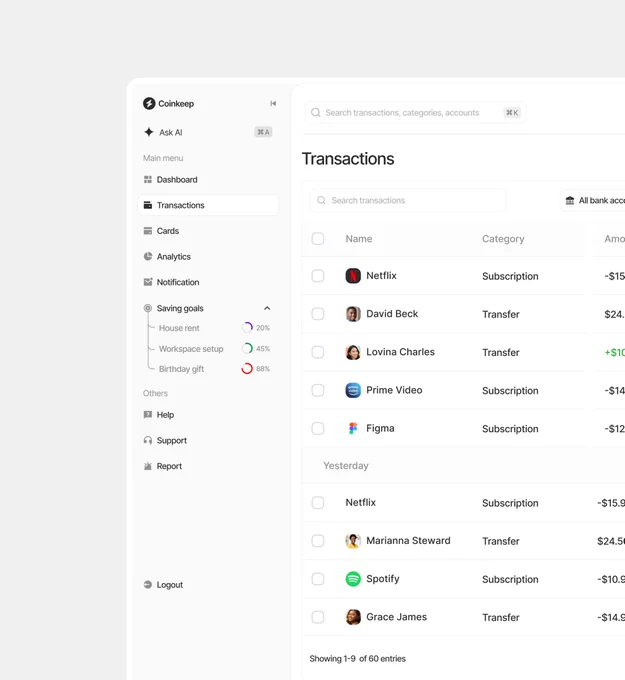
Task: Click Lovina Charles's avatar
Action: (353, 352)
